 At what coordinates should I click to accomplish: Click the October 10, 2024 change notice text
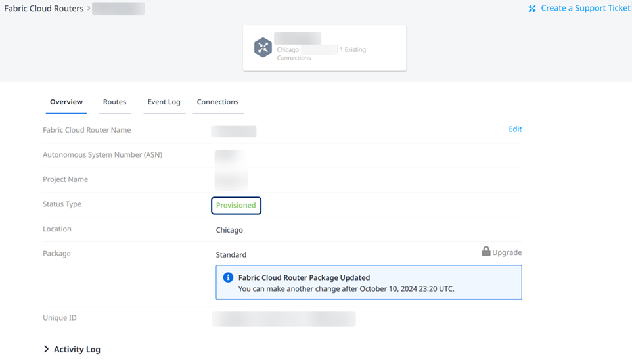(x=346, y=288)
